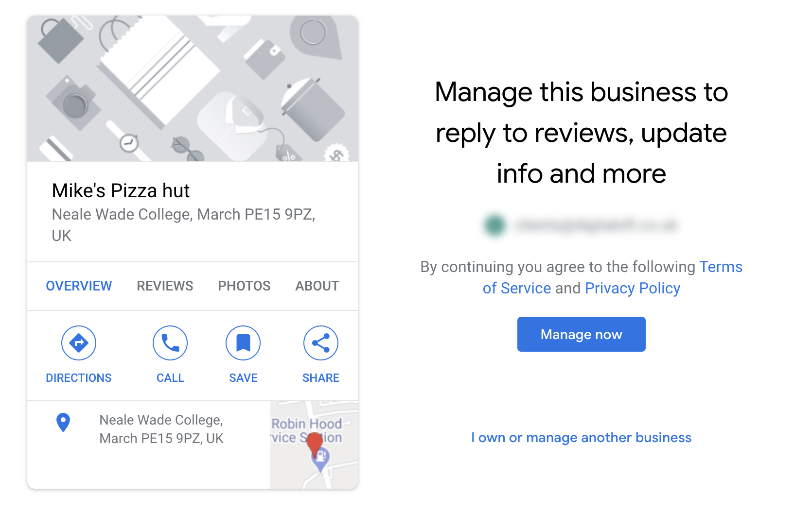Screen dimensions: 812x512
Task: Click the map thumbnail showing Robin Hood
Action: (x=314, y=445)
